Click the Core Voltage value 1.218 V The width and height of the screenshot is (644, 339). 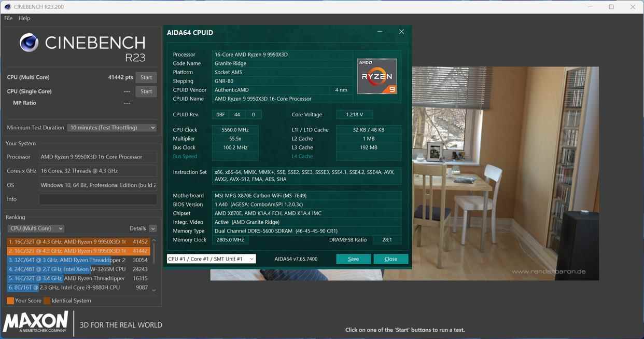[x=354, y=115]
